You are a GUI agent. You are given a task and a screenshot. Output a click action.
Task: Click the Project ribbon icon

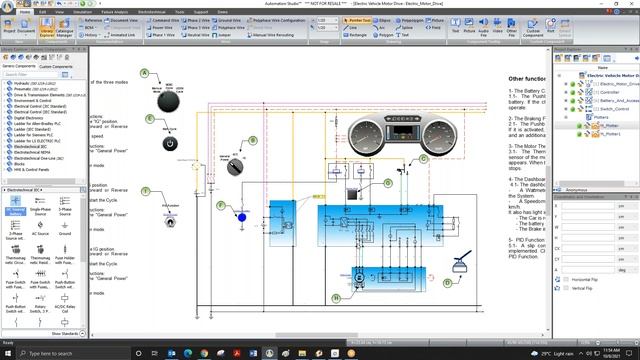coord(9,26)
